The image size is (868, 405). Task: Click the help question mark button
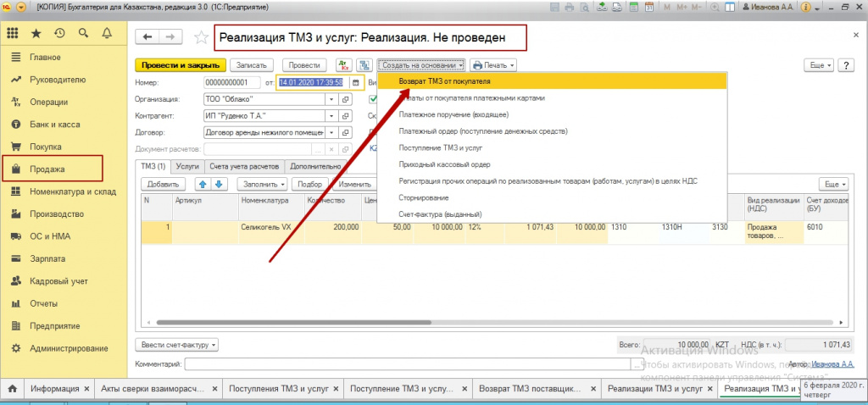tap(845, 65)
